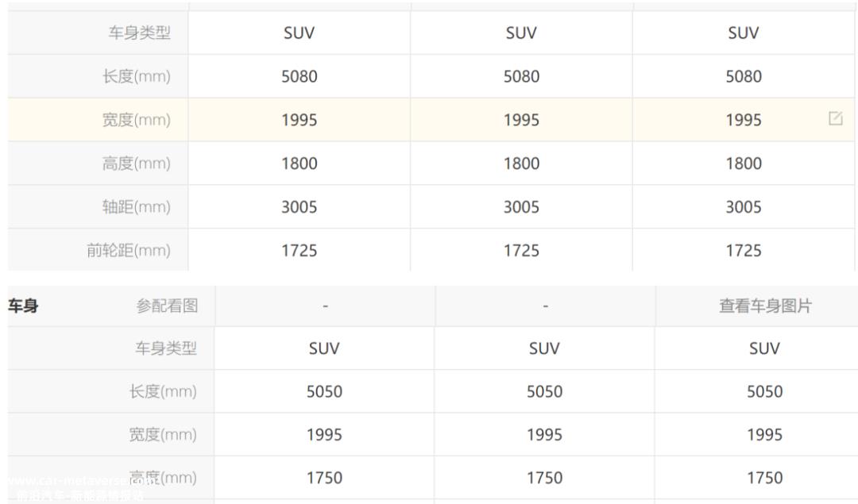Click the SUV cell directly above the first 5080

pyautogui.click(x=300, y=33)
